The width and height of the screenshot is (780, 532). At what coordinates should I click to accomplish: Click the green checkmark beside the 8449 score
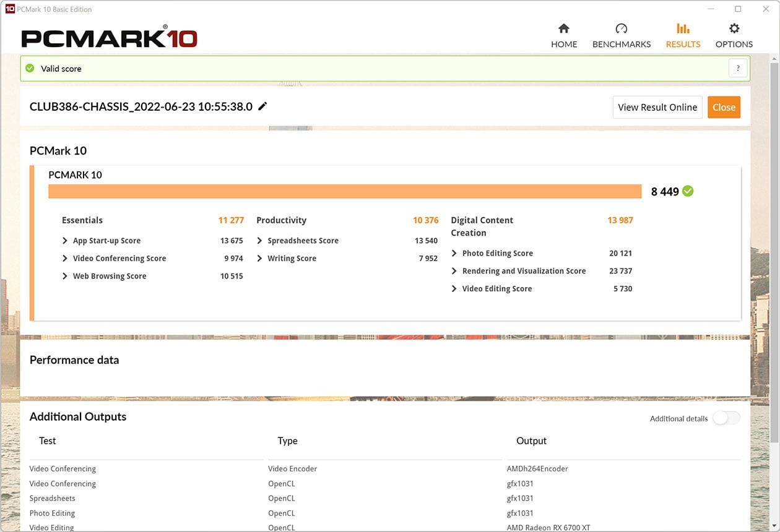pos(688,191)
